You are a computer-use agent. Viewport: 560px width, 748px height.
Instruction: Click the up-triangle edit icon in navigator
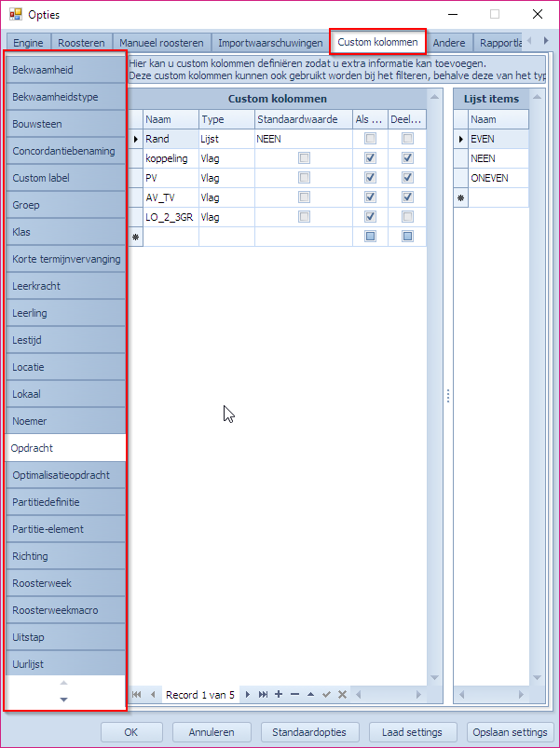click(310, 695)
